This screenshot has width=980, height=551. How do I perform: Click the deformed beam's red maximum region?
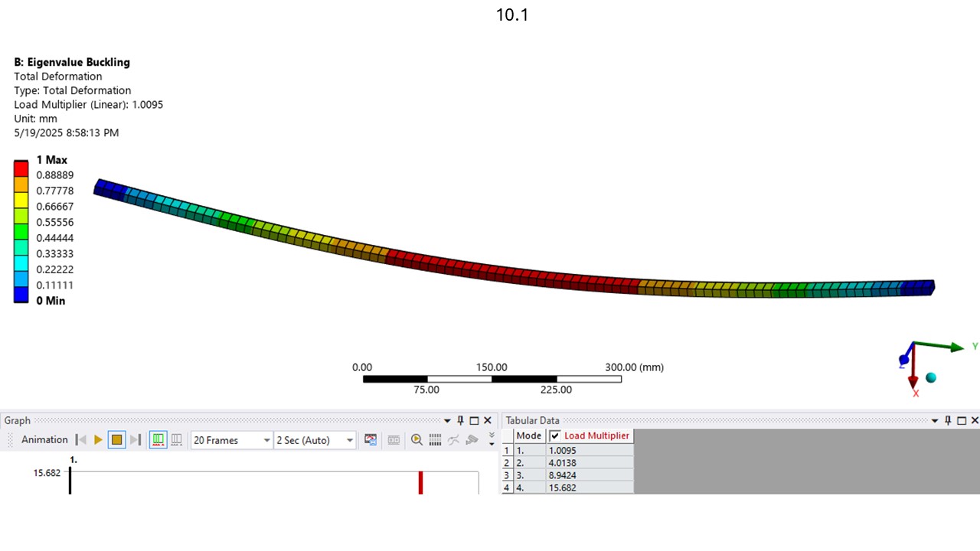pos(513,274)
